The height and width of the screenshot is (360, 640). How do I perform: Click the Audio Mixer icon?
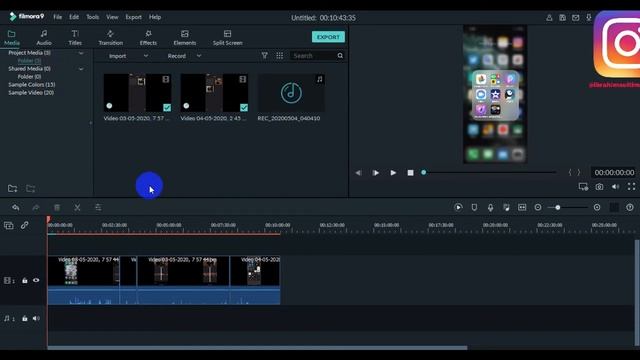click(x=506, y=207)
